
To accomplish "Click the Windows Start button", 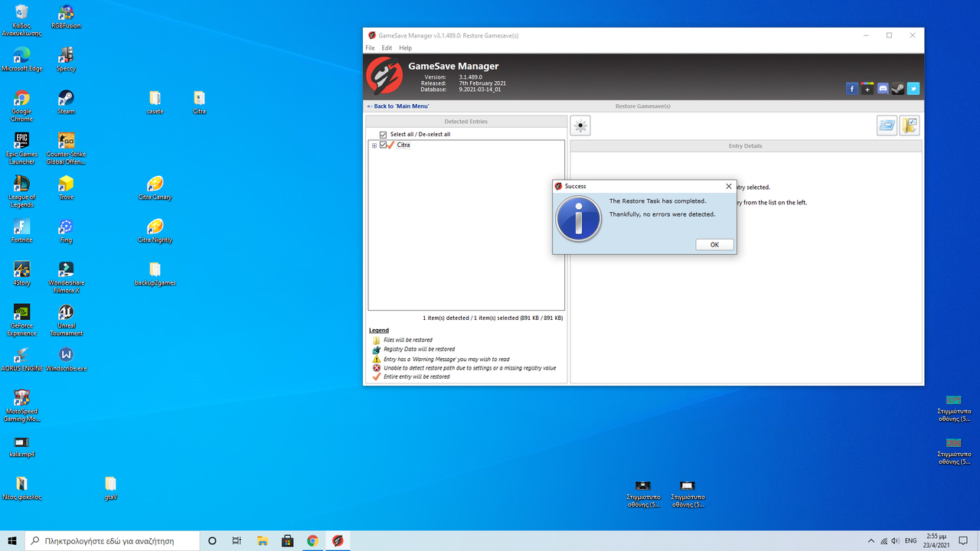I will point(12,540).
